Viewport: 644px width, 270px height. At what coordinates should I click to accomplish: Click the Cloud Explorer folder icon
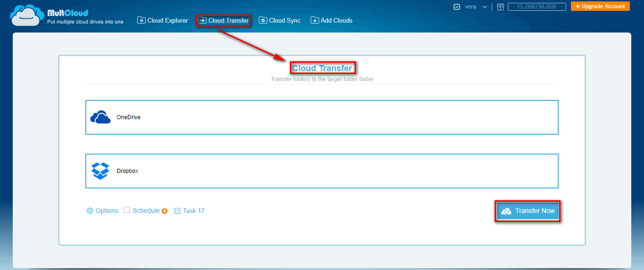(x=141, y=20)
